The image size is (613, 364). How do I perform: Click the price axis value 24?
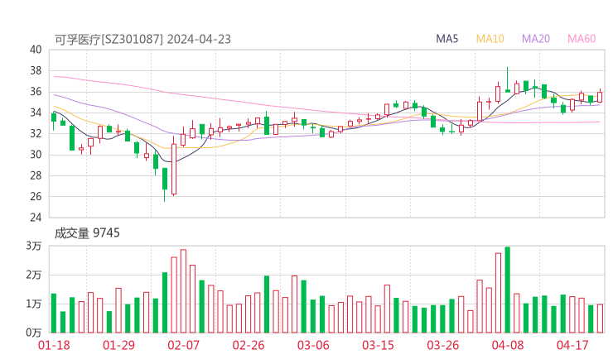click(36, 218)
